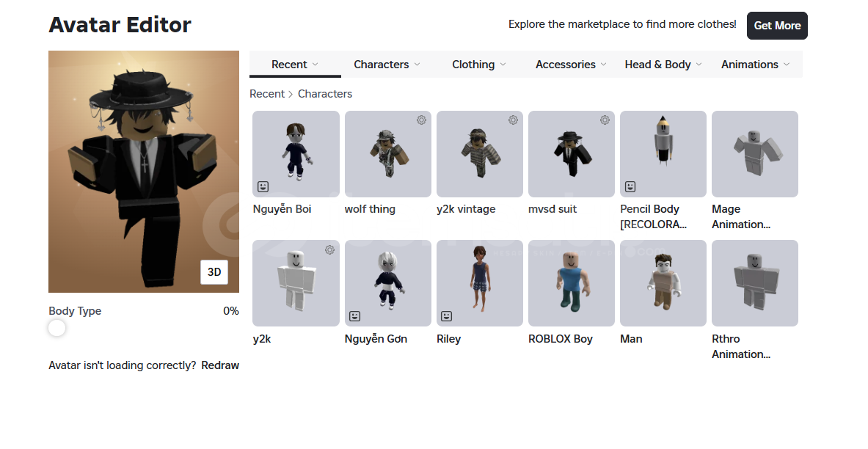Click Recent in the breadcrumb
This screenshot has height=449, width=868.
click(x=267, y=94)
